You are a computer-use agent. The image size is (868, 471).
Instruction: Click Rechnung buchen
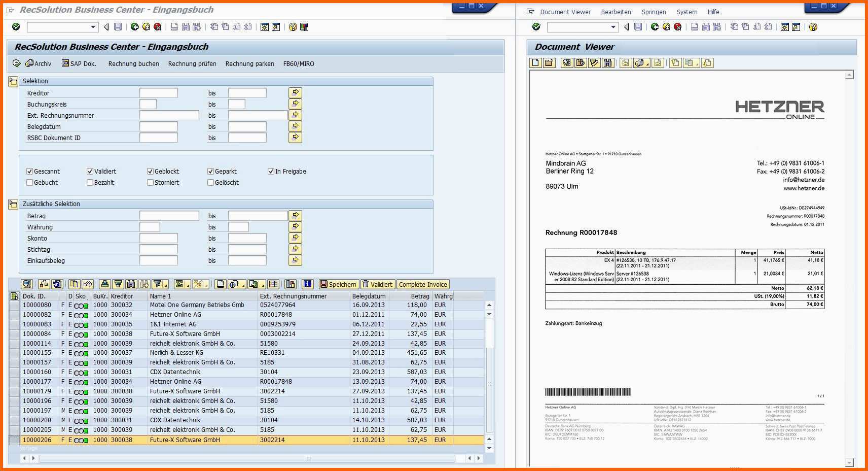pos(133,63)
